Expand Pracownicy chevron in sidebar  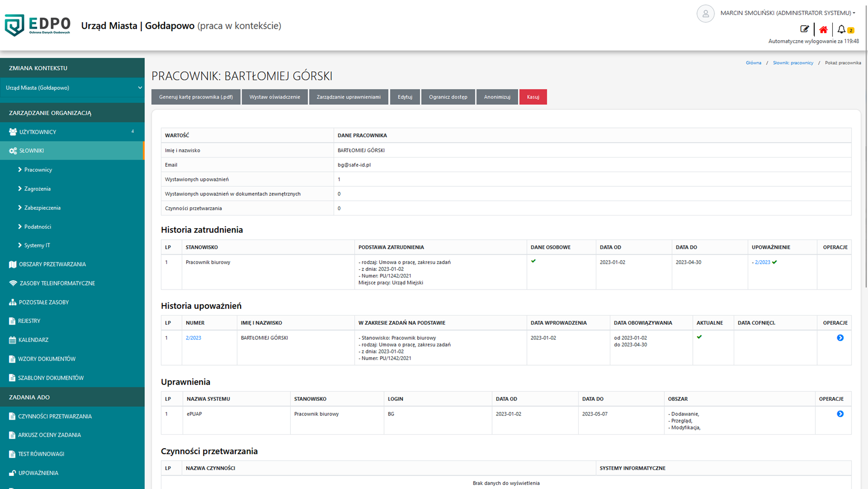[20, 170]
